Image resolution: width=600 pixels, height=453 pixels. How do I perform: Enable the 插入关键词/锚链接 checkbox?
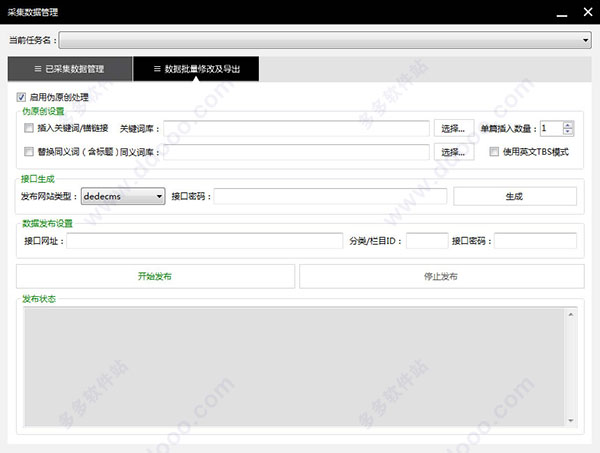tap(29, 128)
